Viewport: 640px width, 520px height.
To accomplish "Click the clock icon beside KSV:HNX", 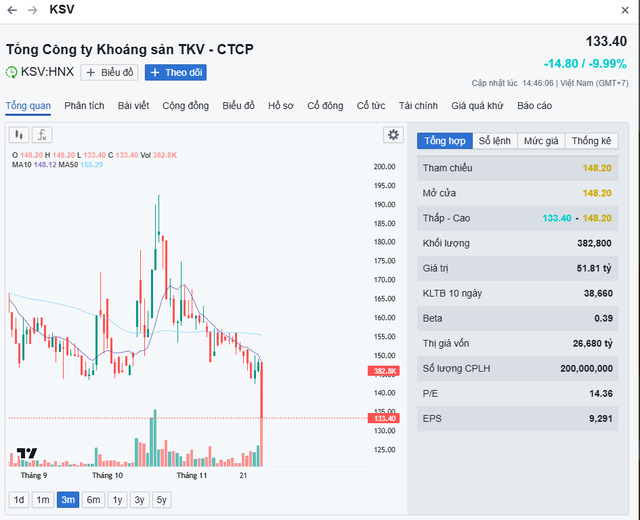I will 12,72.
